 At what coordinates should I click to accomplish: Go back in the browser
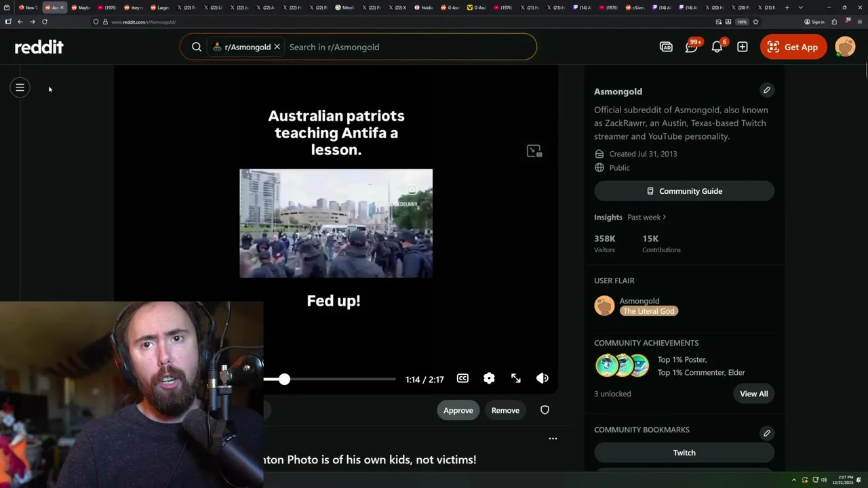pyautogui.click(x=20, y=22)
